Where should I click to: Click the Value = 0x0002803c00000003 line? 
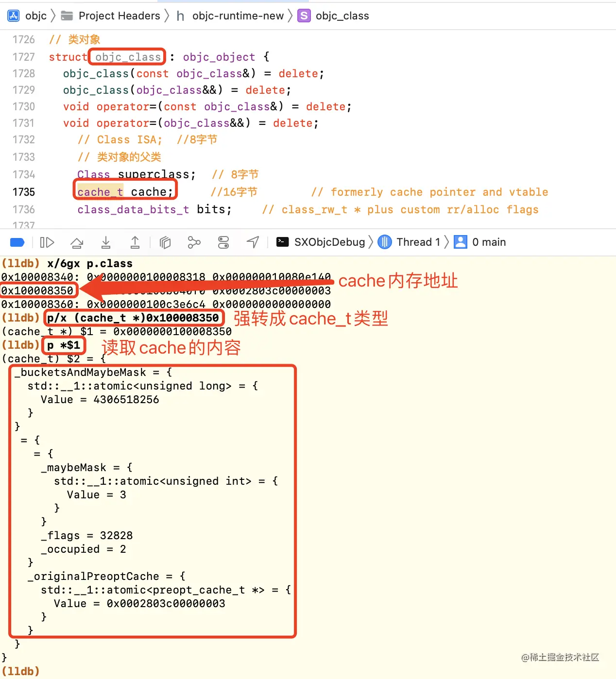(x=139, y=604)
